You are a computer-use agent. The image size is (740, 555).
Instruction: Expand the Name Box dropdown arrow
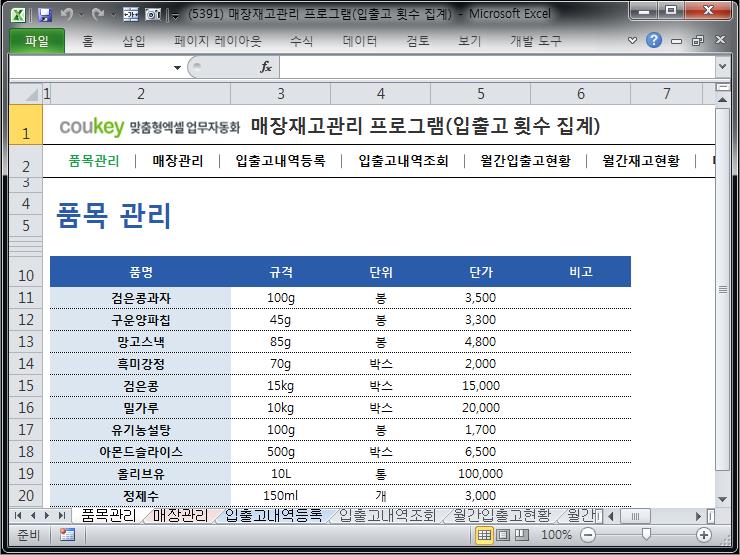tap(177, 67)
